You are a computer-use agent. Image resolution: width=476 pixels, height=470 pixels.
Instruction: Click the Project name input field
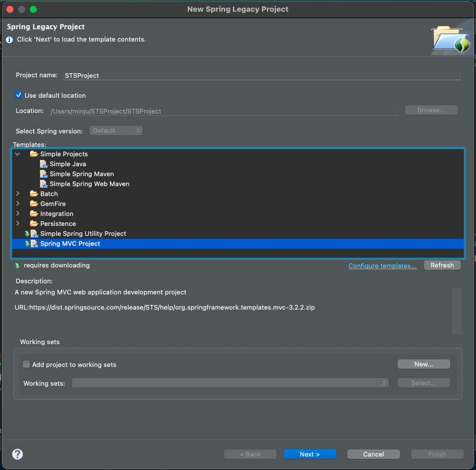pyautogui.click(x=261, y=76)
